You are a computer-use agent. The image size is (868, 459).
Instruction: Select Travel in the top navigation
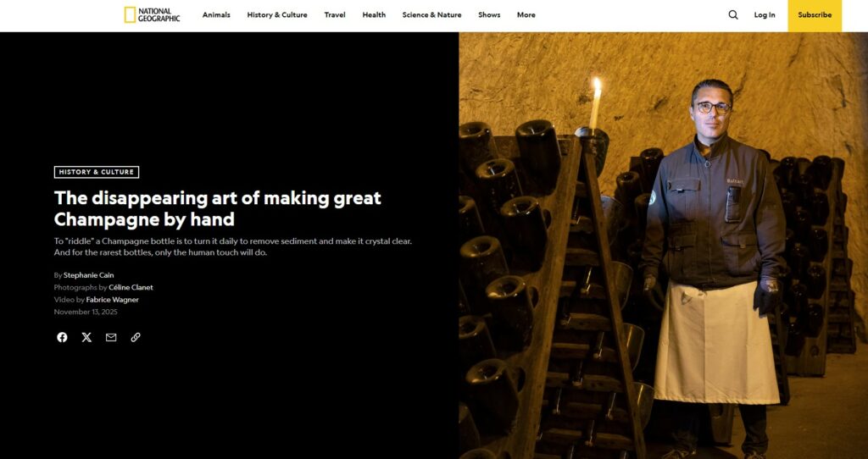point(335,15)
